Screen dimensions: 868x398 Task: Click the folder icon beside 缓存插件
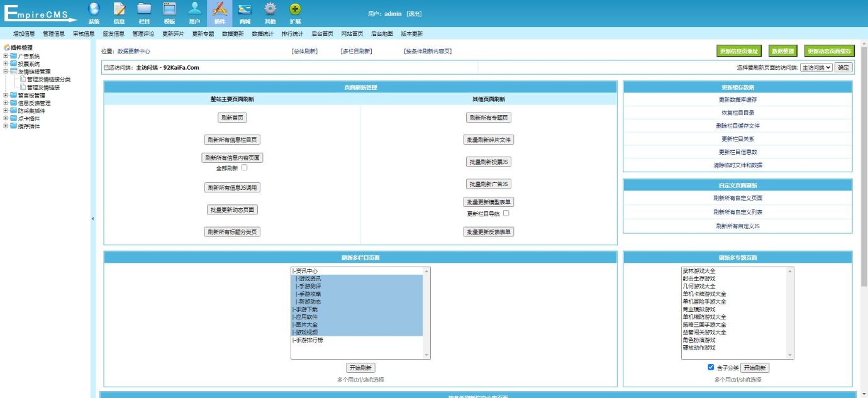[14, 126]
